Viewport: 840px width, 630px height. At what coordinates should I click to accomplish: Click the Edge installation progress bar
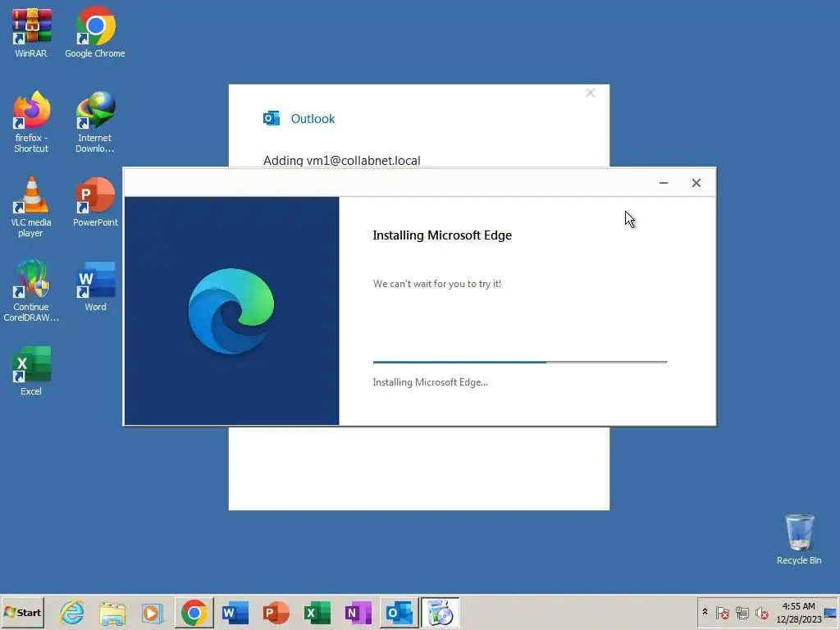point(520,362)
